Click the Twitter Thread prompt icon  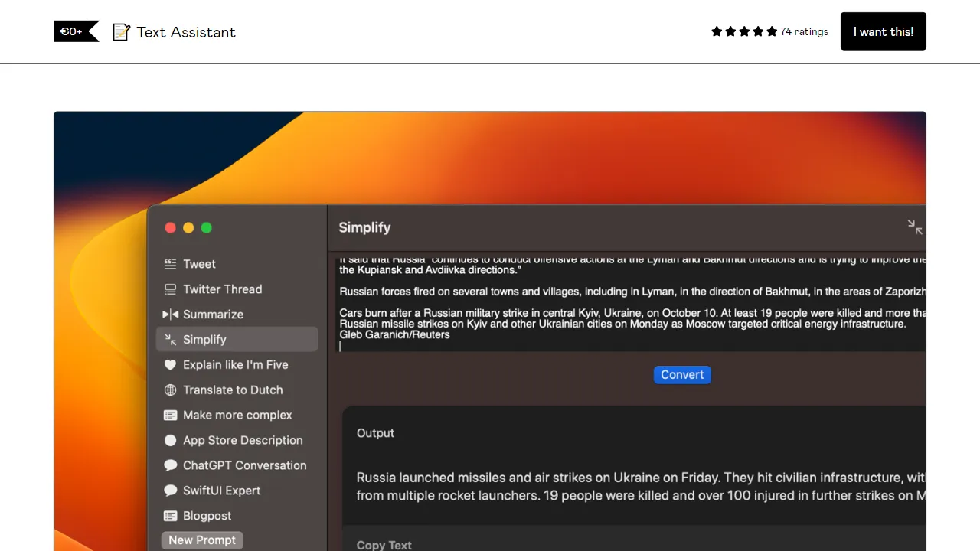click(x=170, y=289)
